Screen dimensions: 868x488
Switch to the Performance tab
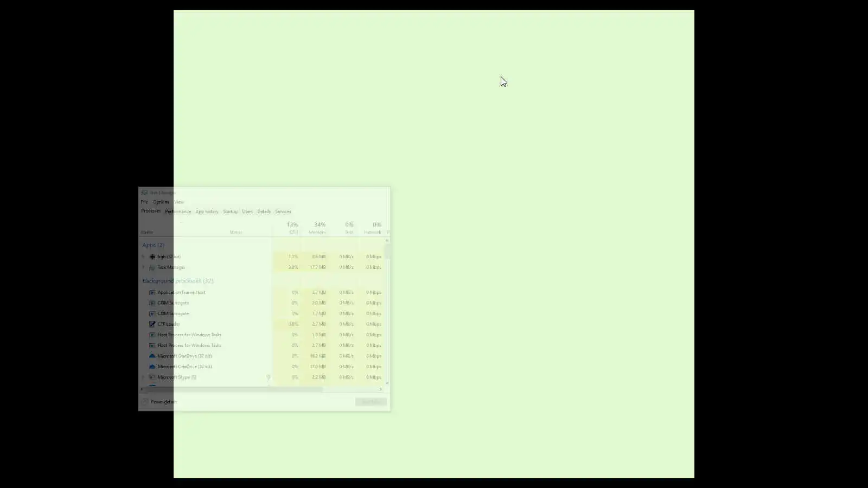click(x=178, y=211)
